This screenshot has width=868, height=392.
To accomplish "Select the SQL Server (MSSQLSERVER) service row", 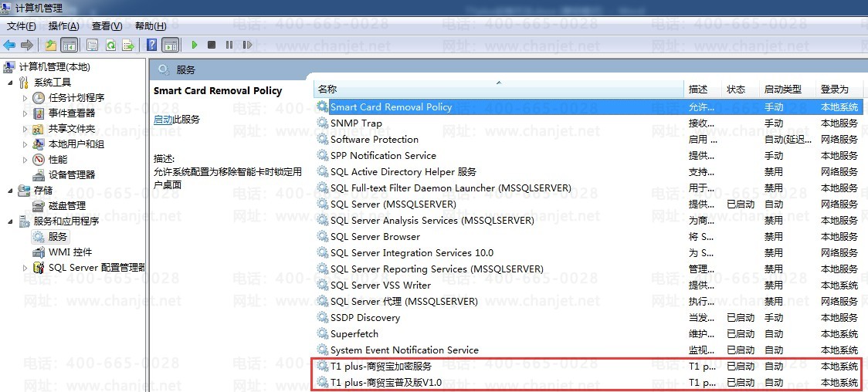I will click(x=393, y=204).
